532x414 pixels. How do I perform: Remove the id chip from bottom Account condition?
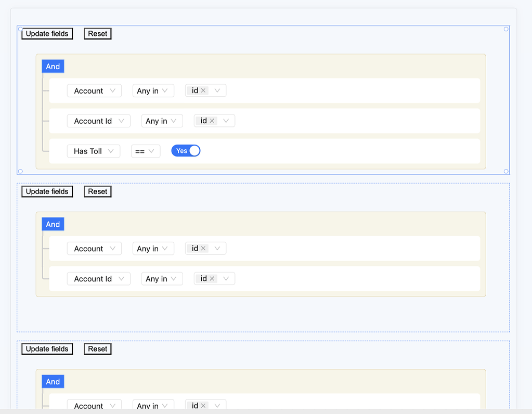203,405
